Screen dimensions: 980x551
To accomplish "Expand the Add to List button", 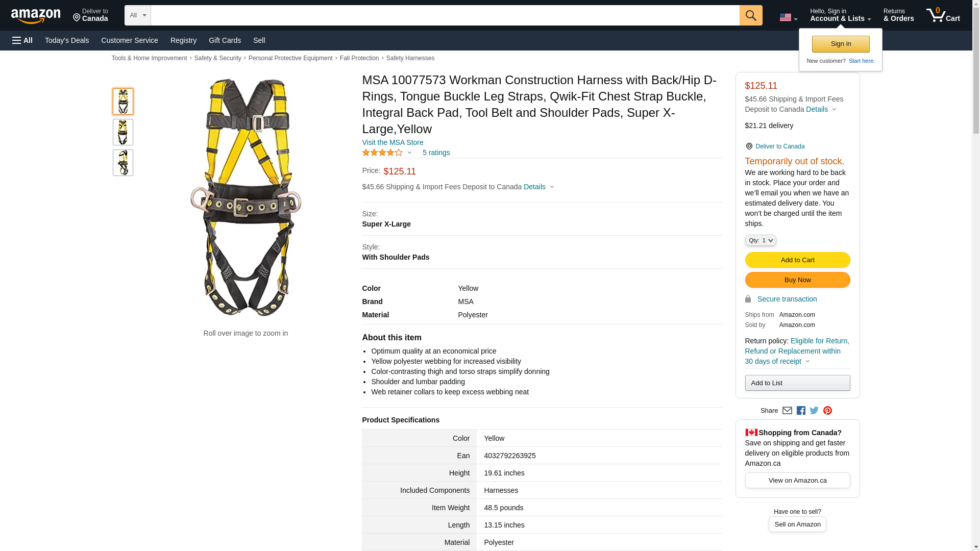I will point(797,383).
